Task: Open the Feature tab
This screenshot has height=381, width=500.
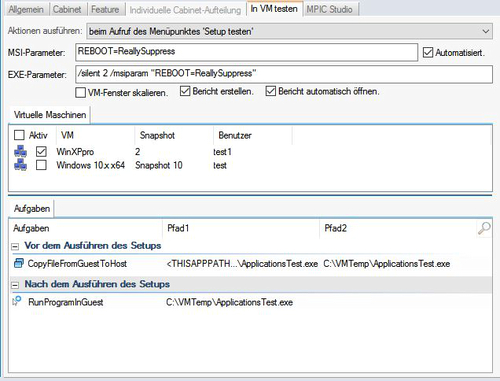Action: 105,9
